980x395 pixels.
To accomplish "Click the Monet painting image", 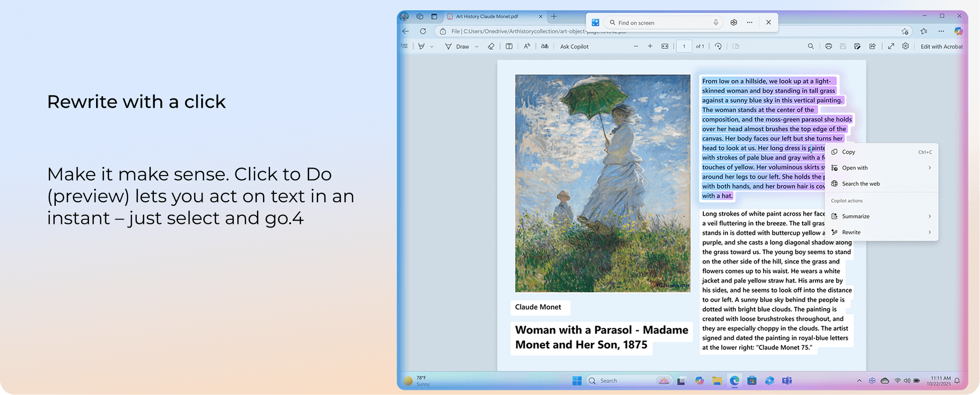I will [602, 183].
